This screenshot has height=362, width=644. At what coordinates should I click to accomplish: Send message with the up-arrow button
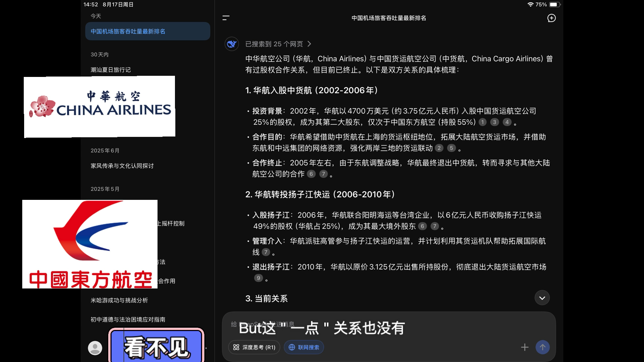pyautogui.click(x=543, y=347)
